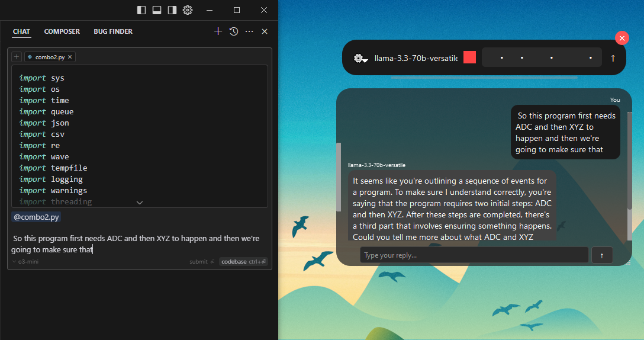Viewport: 644px width, 340px height.
Task: Click the audio waveform dots area
Action: coord(542,57)
